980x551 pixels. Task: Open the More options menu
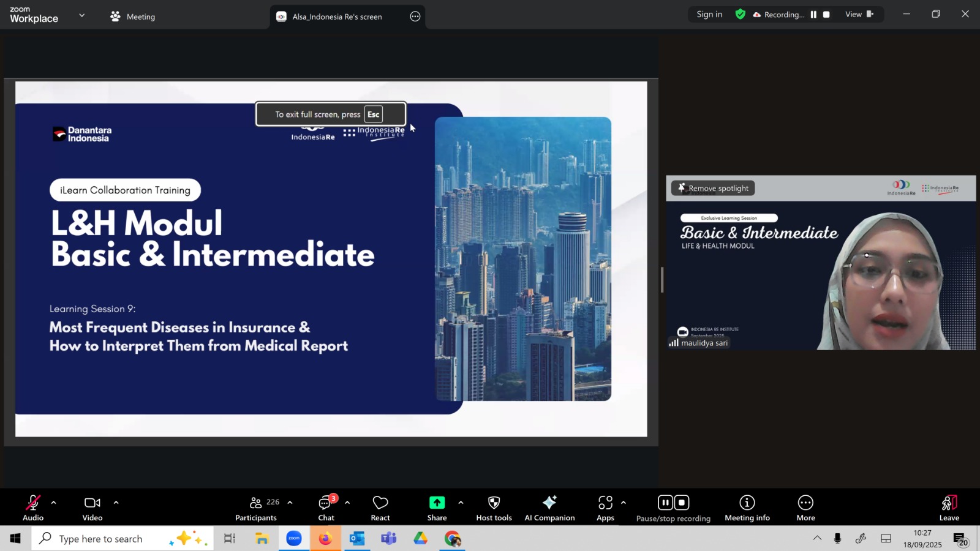pyautogui.click(x=805, y=508)
